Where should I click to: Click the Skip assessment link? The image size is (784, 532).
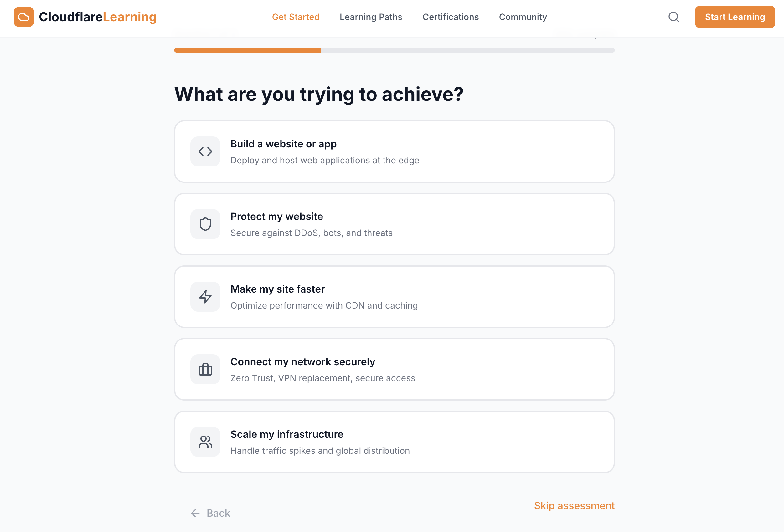(x=574, y=505)
